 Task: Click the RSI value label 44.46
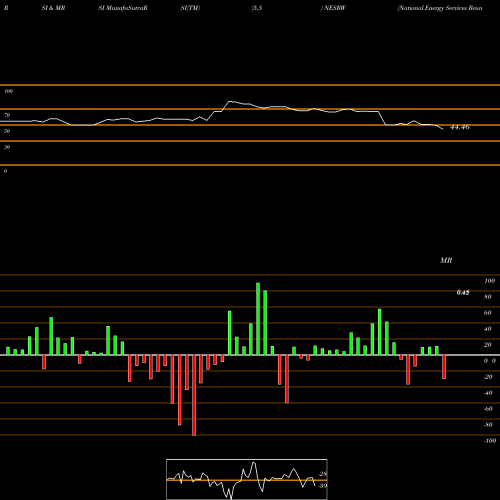pos(460,127)
